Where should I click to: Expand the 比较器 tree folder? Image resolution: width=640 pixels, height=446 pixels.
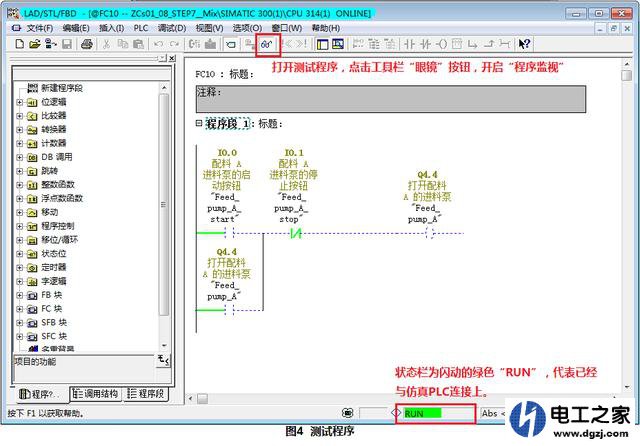tap(20, 116)
